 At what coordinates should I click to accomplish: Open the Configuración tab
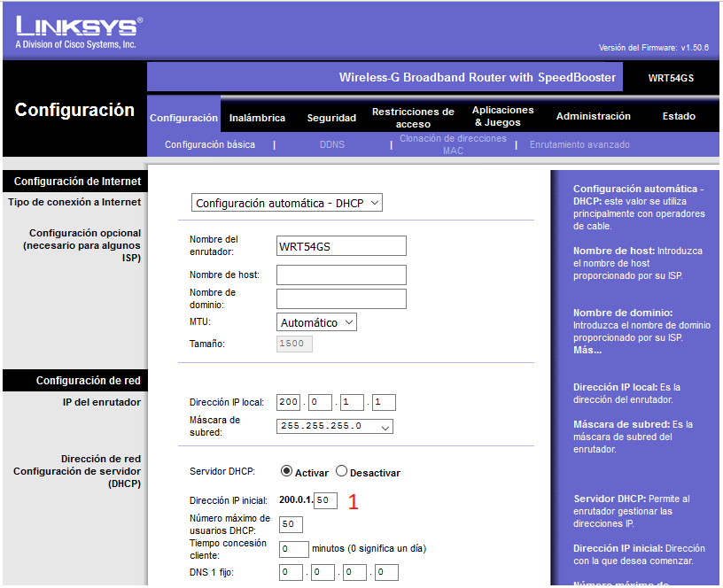pos(183,118)
